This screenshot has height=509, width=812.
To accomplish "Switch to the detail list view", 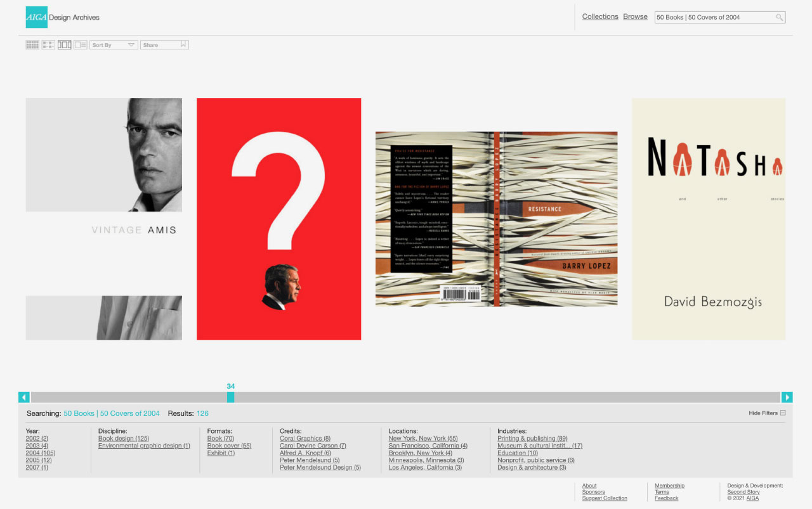I will 80,45.
